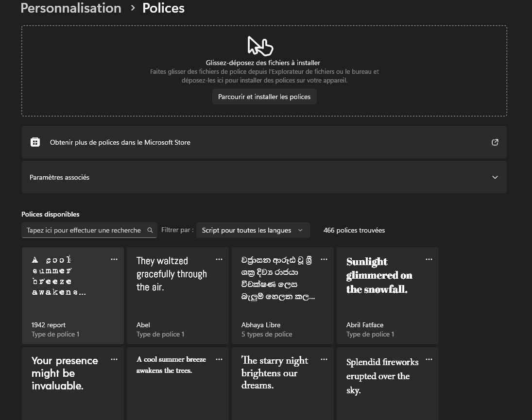Viewport: 532px width, 420px height.
Task: Open the more options menu for Abril Fatface
Action: pyautogui.click(x=429, y=260)
